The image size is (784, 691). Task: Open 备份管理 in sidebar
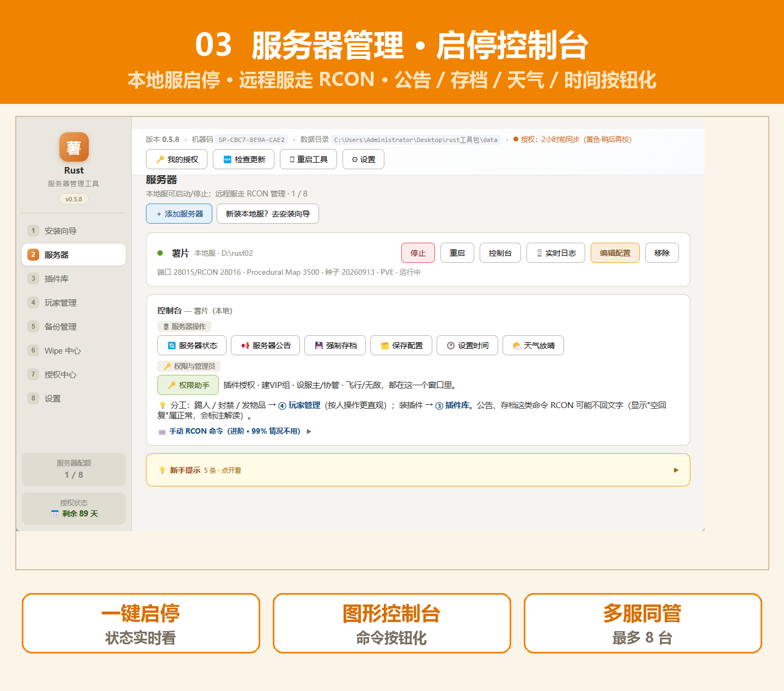pos(73,326)
